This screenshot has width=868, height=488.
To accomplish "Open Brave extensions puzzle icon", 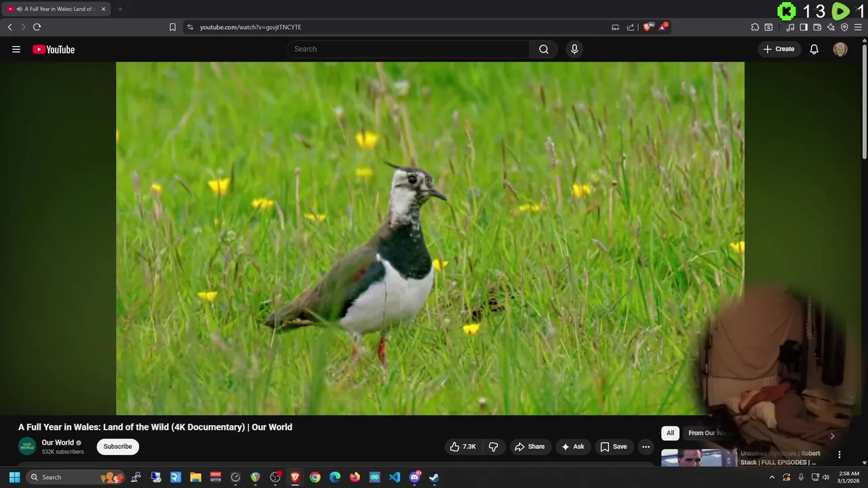I will (755, 27).
